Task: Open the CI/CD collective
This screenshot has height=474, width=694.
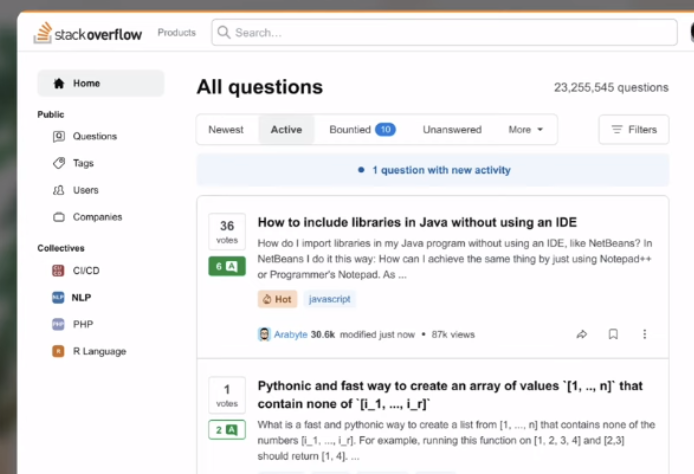Action: (x=86, y=270)
